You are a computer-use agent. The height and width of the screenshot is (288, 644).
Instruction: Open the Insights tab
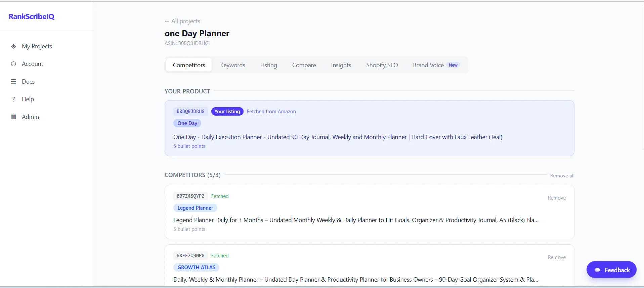point(341,65)
